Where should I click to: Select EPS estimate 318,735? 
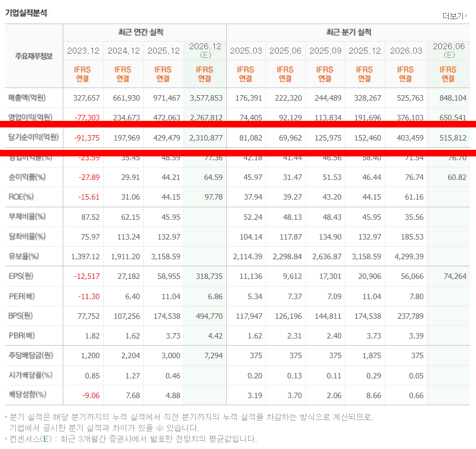(x=209, y=276)
